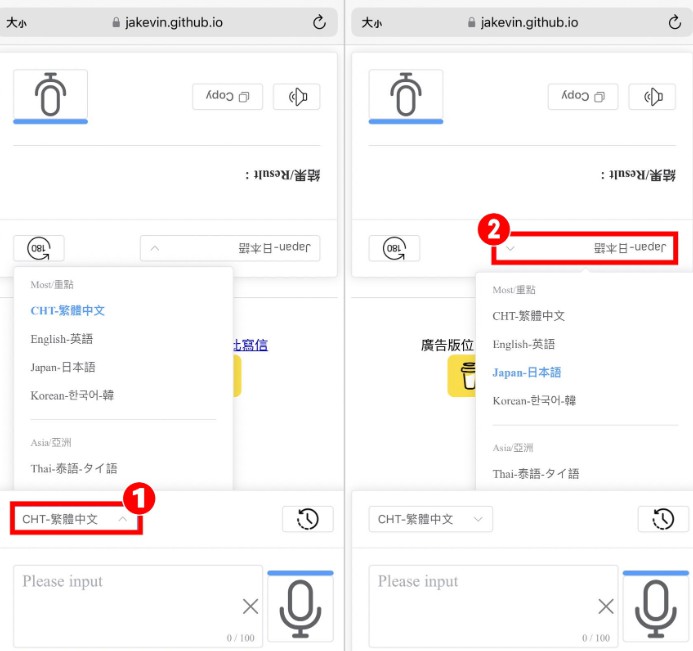Screen dimensions: 693x651
Task: Reload the page in the right browser
Action: [674, 22]
